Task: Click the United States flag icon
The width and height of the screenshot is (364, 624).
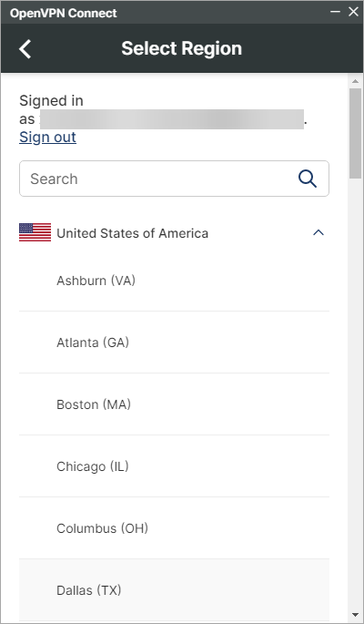Action: click(x=35, y=232)
